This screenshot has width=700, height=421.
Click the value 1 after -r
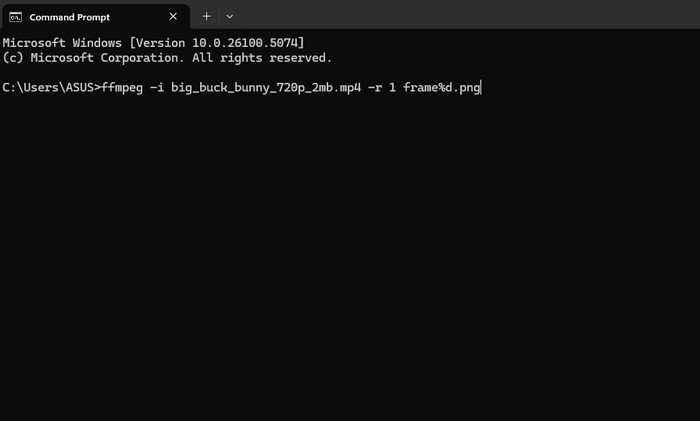pos(393,87)
